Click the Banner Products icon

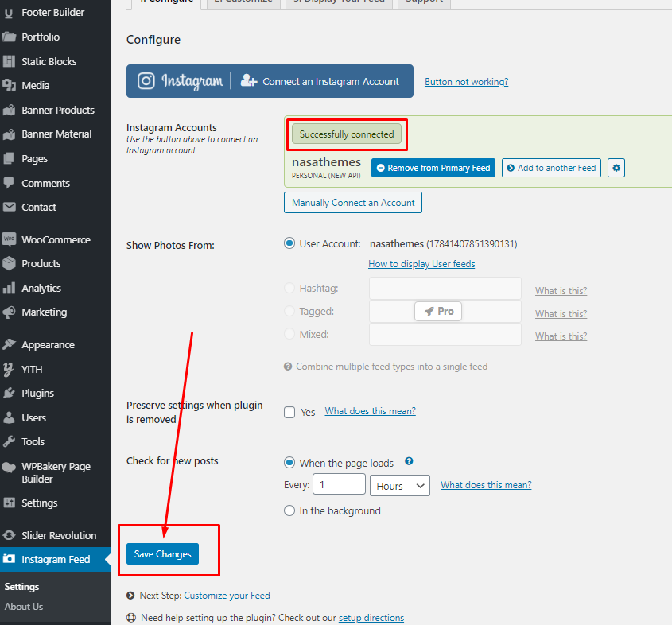point(9,110)
